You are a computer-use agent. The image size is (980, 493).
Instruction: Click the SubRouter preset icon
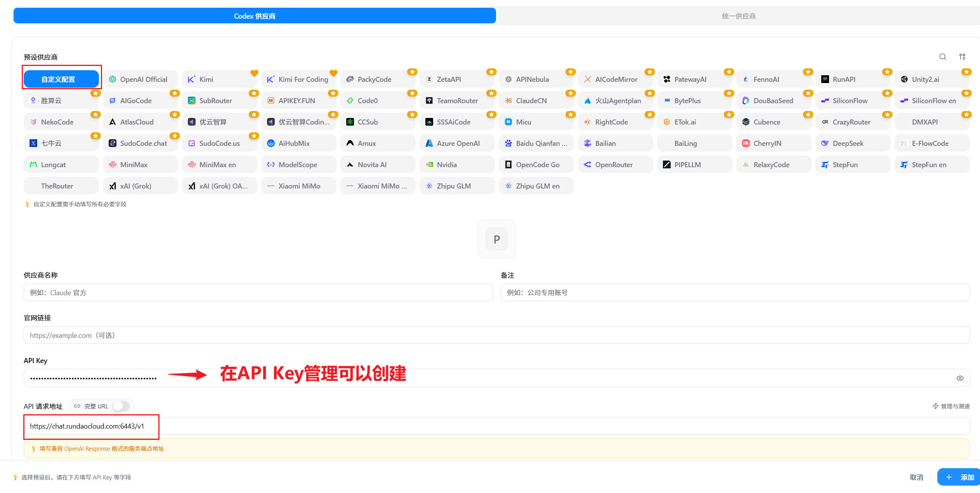(x=192, y=100)
